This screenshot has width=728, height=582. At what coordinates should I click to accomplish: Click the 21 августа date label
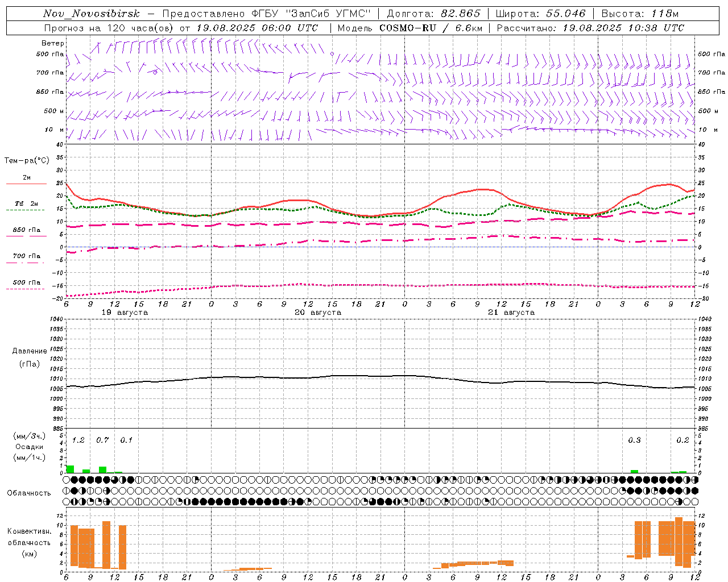click(511, 313)
